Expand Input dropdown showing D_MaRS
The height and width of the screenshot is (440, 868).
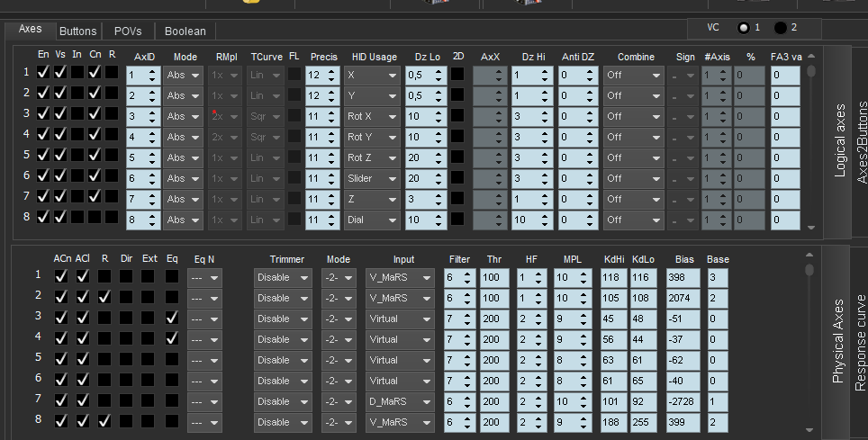point(401,400)
